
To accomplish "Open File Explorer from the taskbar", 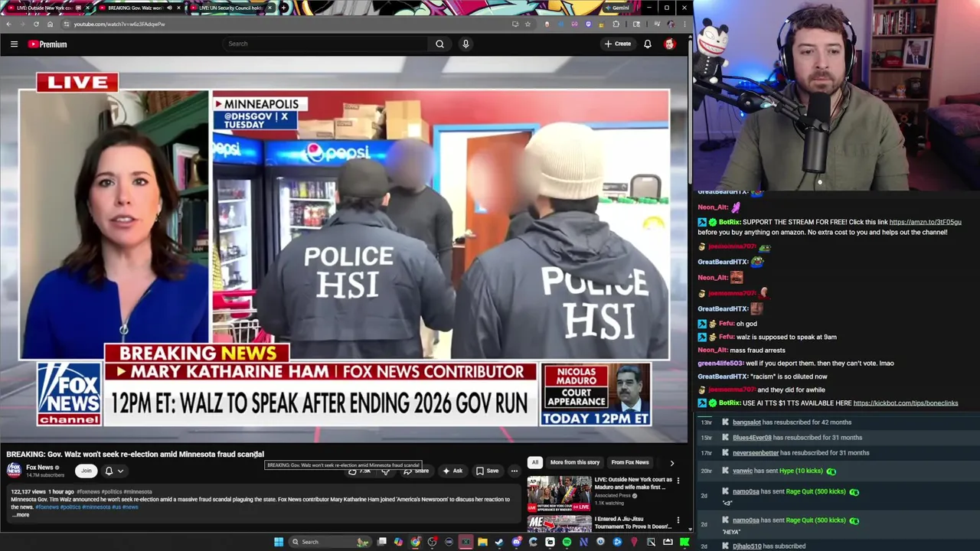I will pos(482,542).
